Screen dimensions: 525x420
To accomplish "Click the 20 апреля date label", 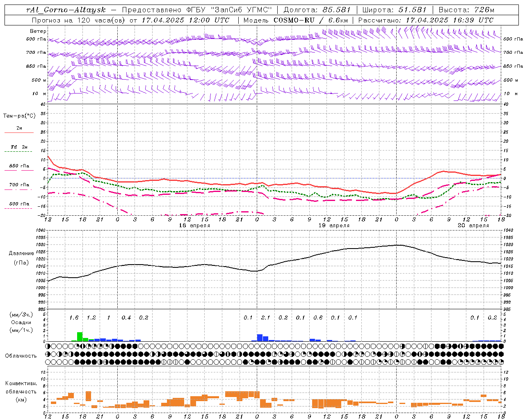I will pos(473,226).
